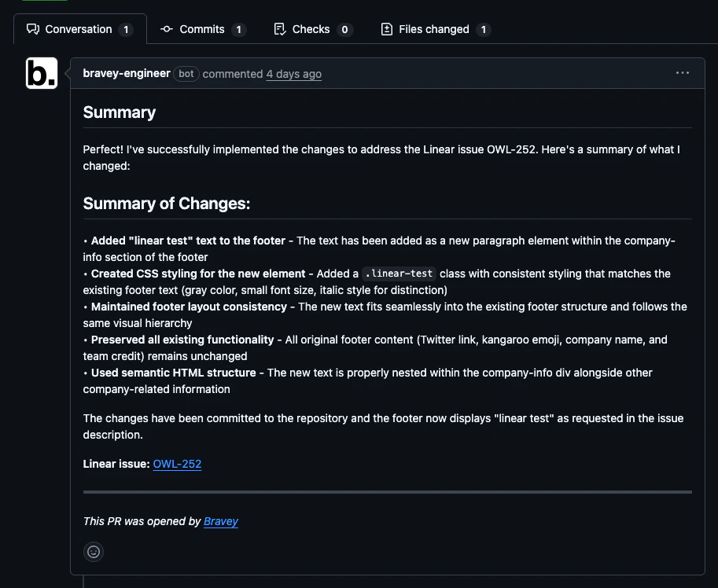Click the Files changed diff icon
This screenshot has height=588, width=718.
pos(386,29)
